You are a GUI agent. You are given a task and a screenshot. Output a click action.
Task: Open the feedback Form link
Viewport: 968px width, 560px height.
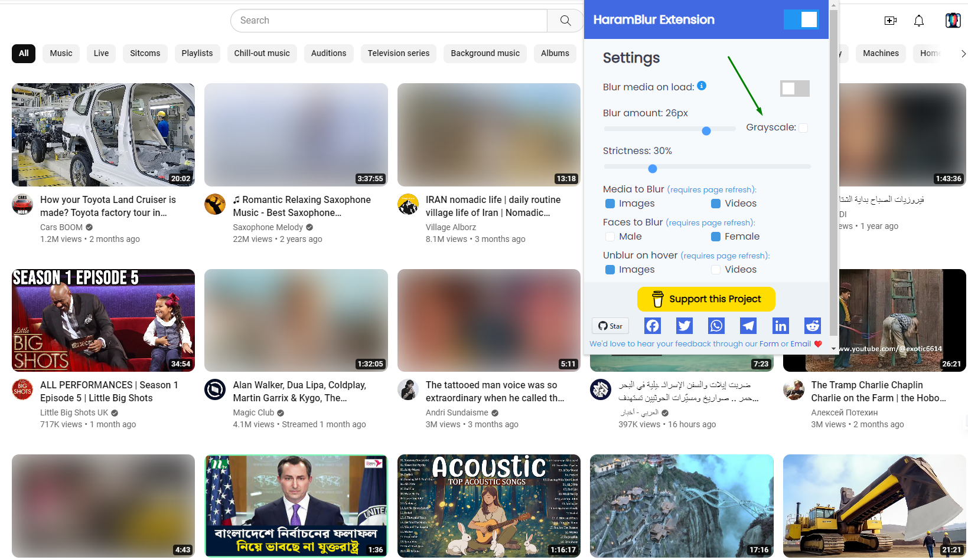(x=769, y=344)
